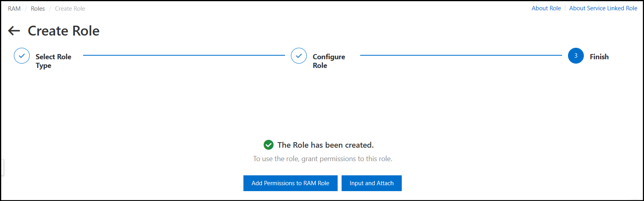The height and width of the screenshot is (201, 644).
Task: Click Add Permissions to RAM Role button
Action: pyautogui.click(x=290, y=183)
